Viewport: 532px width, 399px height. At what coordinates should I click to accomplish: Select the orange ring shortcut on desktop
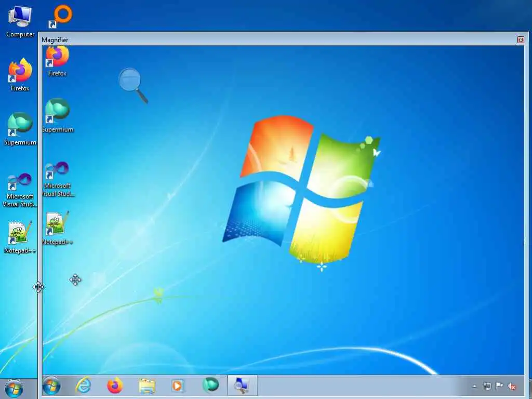[x=60, y=16]
